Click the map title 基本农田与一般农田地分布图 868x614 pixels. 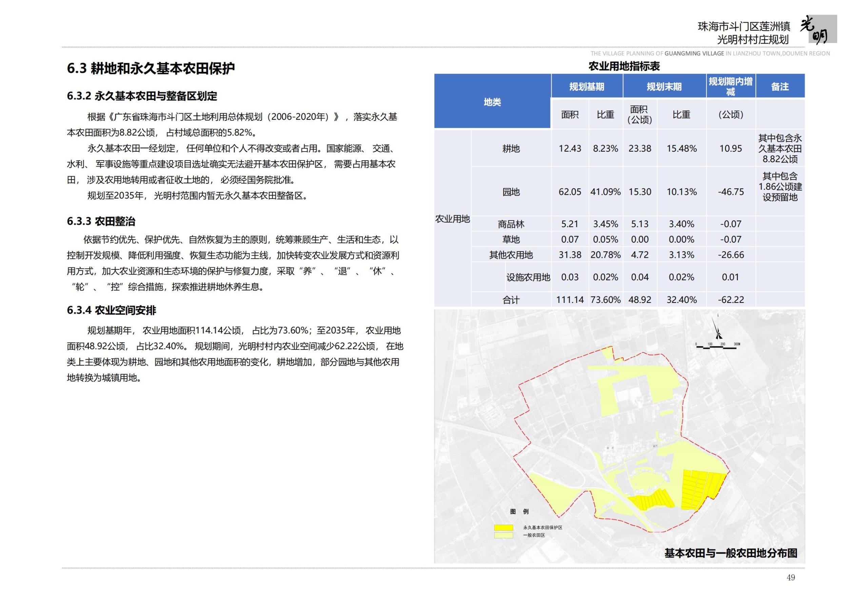point(731,553)
